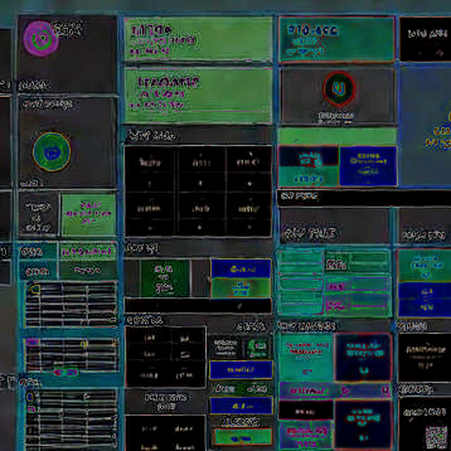Select the teal-green card with red border at top

click(337, 39)
